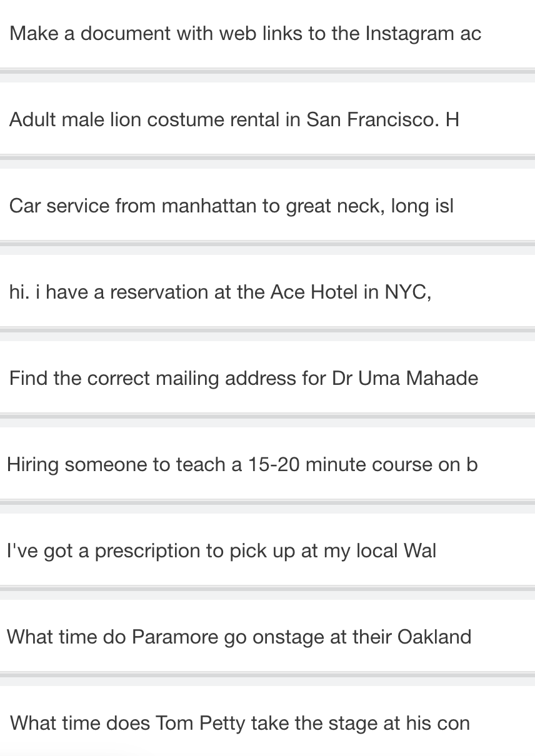Choose the row starting "Make a document"

[x=245, y=34]
